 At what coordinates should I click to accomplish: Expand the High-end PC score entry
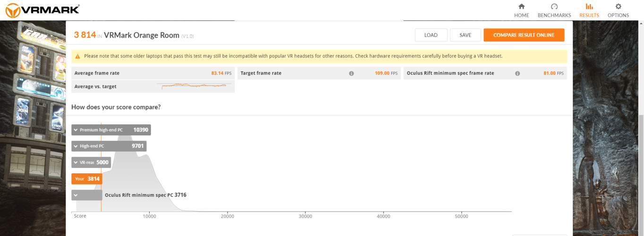click(76, 146)
